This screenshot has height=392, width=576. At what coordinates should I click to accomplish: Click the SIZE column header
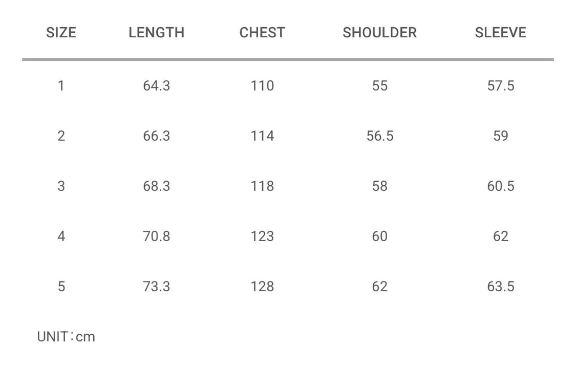tap(61, 33)
